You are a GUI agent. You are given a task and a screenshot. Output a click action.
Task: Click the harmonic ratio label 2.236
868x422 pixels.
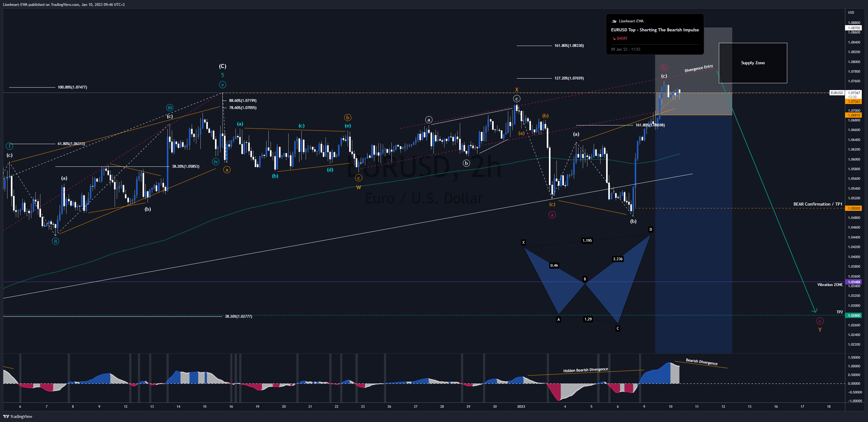[x=618, y=259]
